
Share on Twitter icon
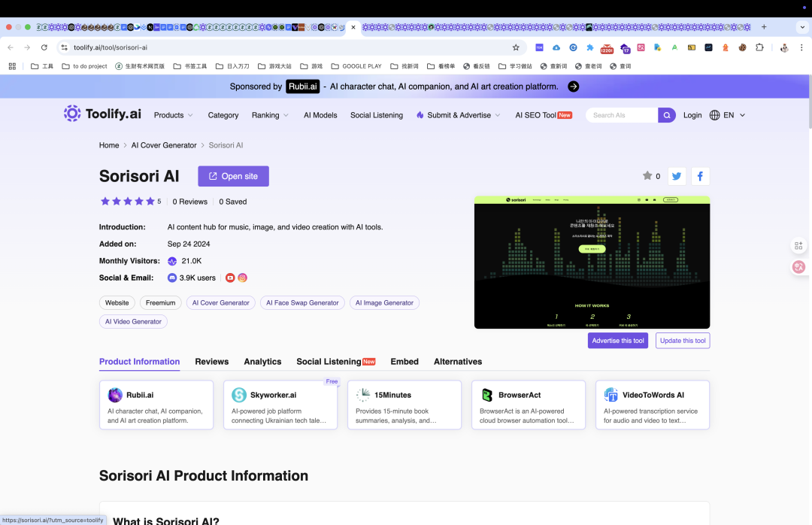point(677,176)
